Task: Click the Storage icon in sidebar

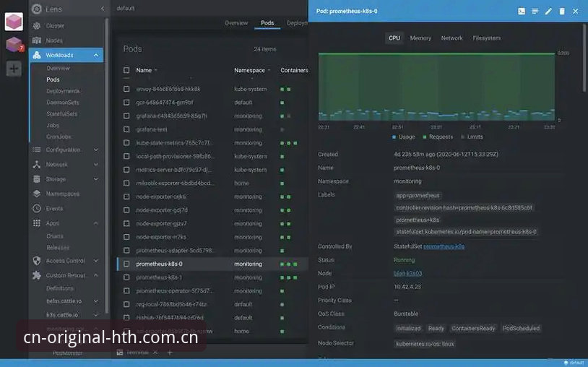Action: 37,179
